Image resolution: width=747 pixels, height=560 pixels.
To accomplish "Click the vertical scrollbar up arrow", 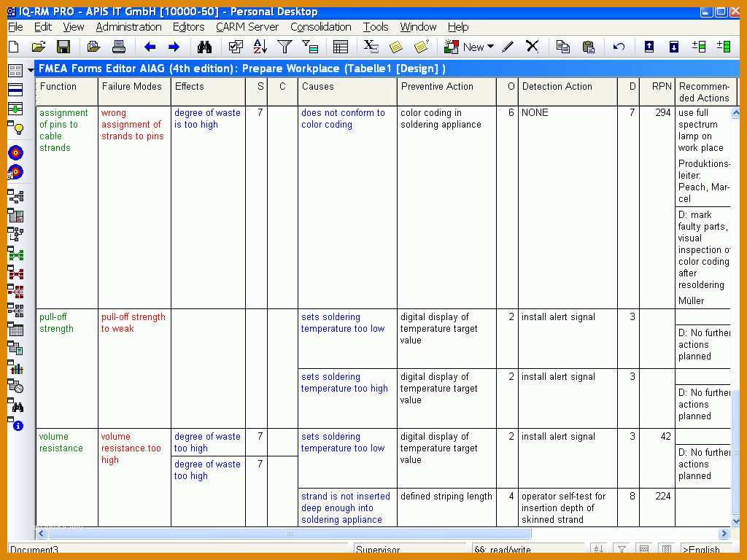I will [735, 113].
